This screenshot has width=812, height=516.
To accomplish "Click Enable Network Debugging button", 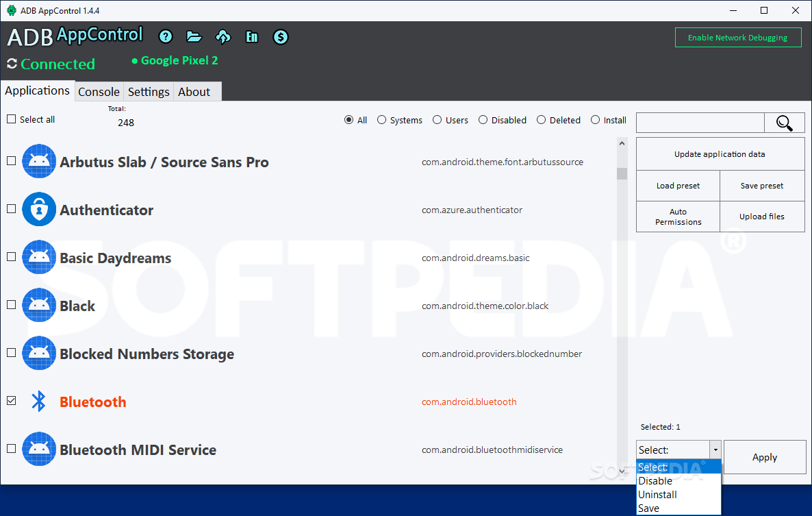I will [x=738, y=37].
